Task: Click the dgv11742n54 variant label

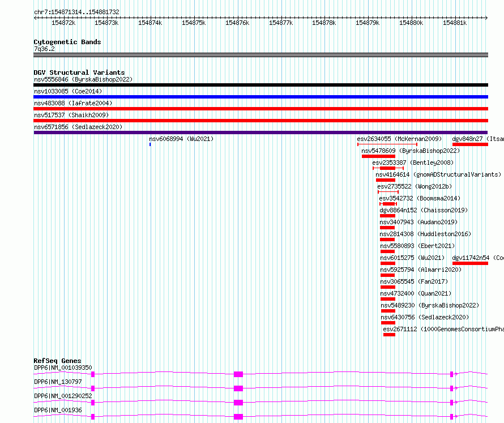Action: [x=477, y=258]
